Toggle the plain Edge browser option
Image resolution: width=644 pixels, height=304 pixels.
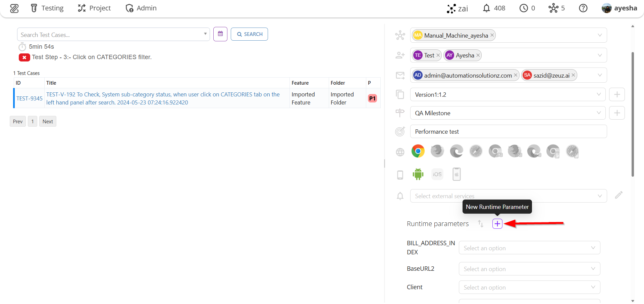[457, 151]
